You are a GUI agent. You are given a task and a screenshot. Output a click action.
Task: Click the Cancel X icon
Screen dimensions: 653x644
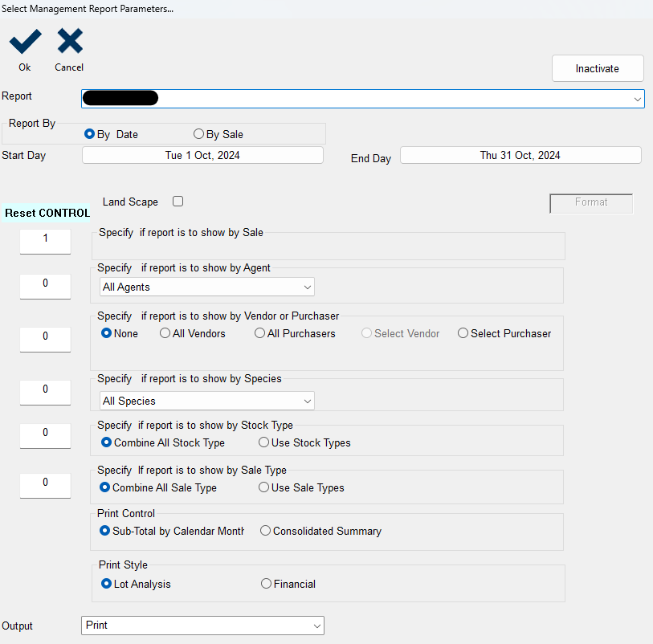pyautogui.click(x=70, y=41)
